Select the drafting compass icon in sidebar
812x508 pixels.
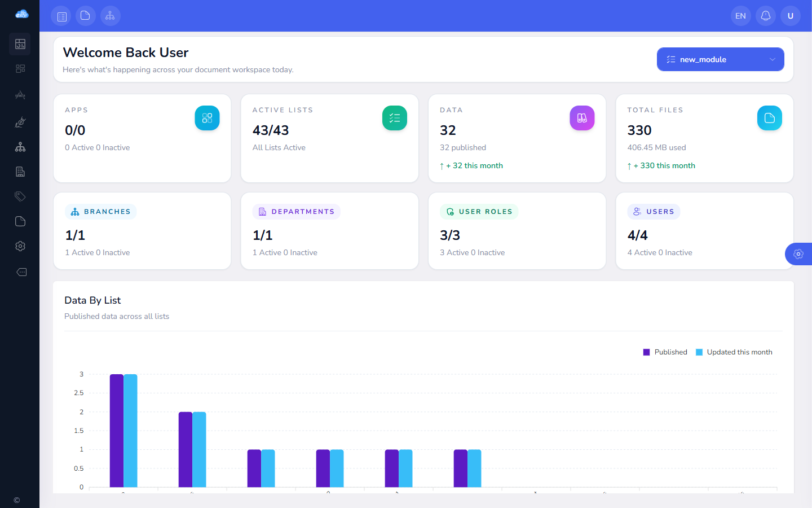pyautogui.click(x=20, y=95)
